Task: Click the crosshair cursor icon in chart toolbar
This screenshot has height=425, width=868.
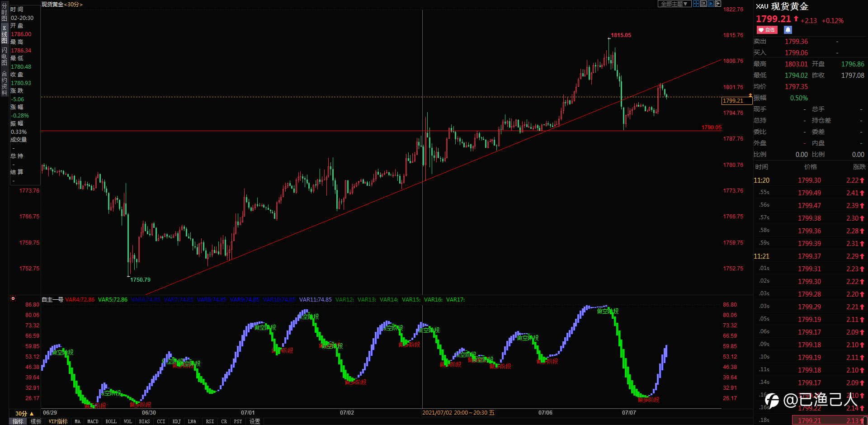Action: [696, 4]
